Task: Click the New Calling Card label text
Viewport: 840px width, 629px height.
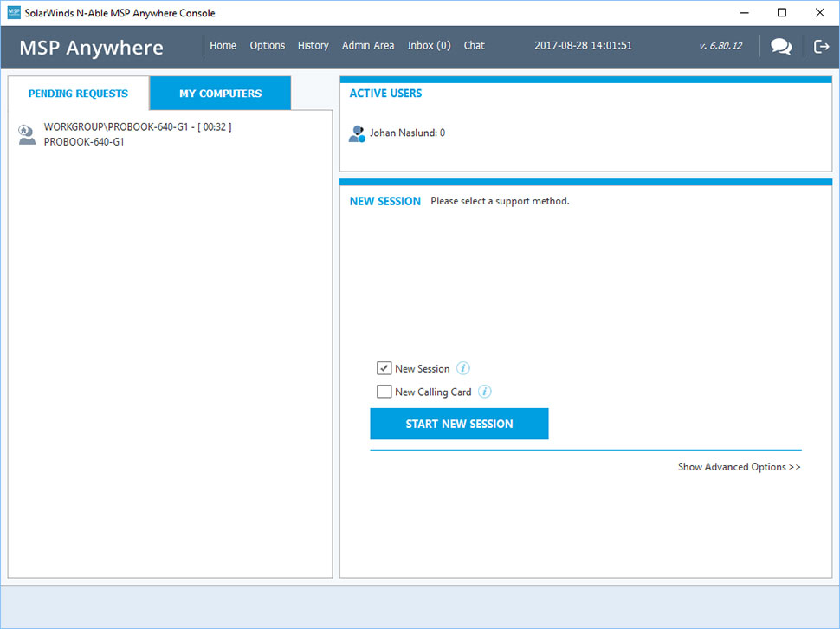Action: 433,392
